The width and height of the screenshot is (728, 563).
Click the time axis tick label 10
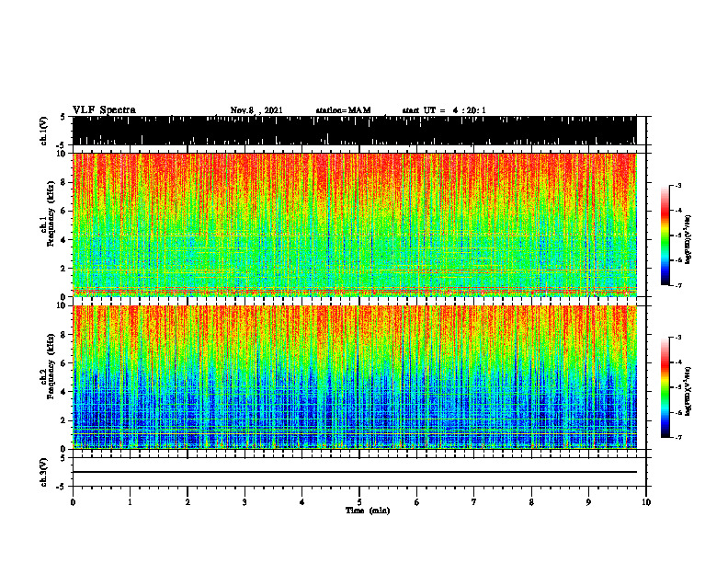[646, 502]
